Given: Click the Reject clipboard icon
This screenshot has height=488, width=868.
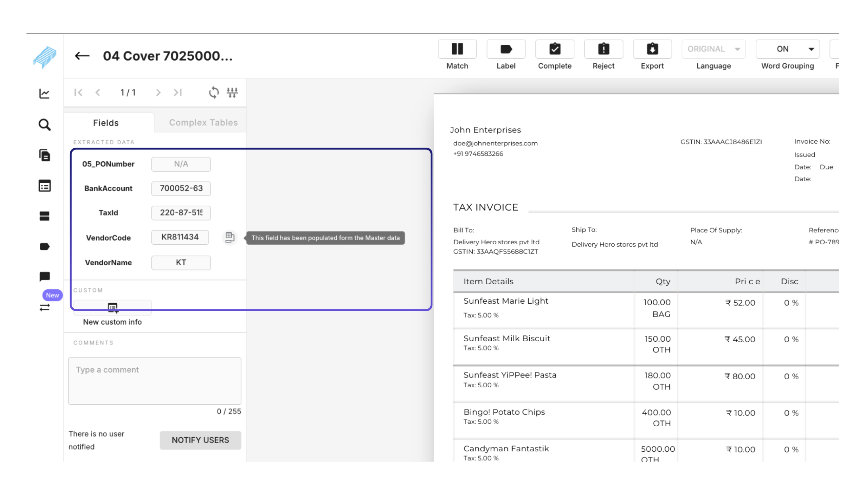Looking at the screenshot, I should 604,49.
